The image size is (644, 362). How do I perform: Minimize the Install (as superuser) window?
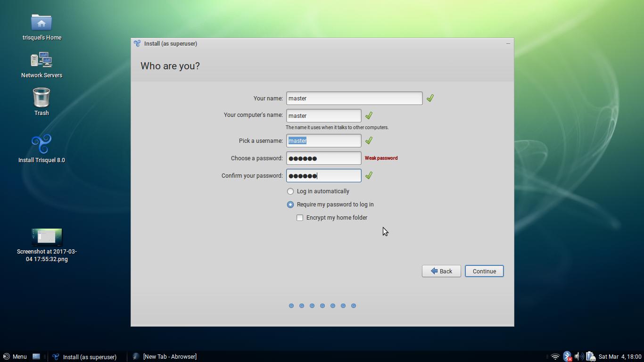[x=508, y=44]
